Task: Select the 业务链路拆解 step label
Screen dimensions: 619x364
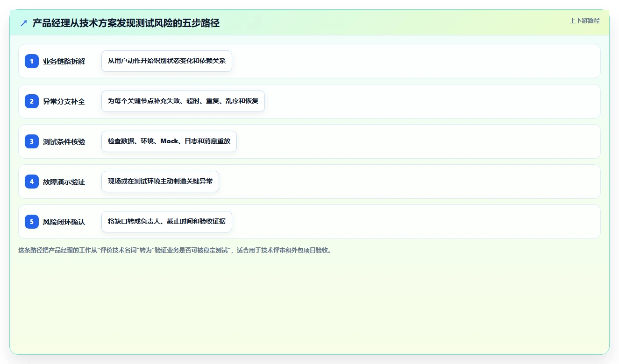Action: (64, 61)
